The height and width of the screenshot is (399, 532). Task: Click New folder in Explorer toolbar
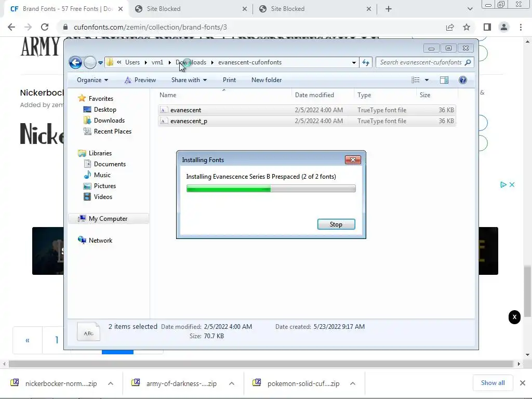click(267, 80)
